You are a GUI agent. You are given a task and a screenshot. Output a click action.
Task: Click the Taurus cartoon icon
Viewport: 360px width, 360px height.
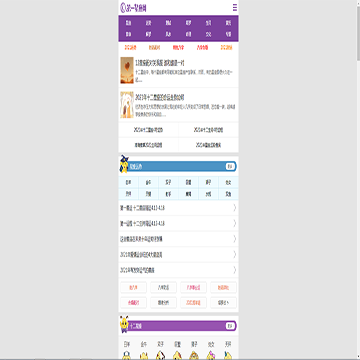144,356
